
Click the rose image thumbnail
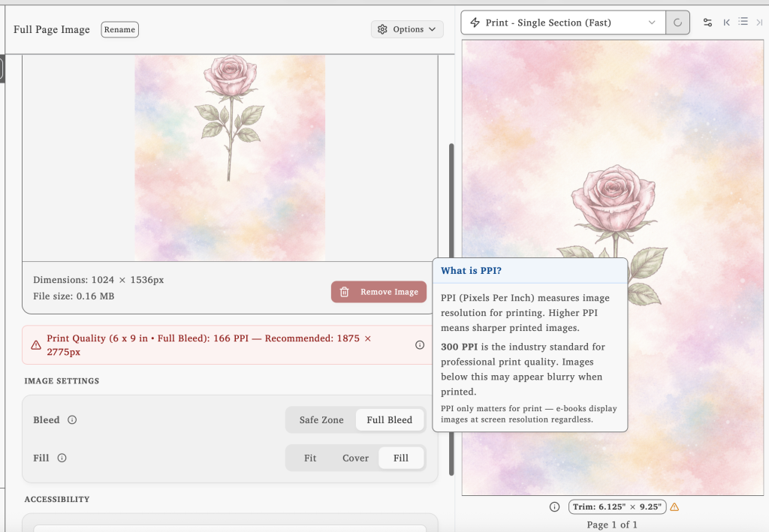230,158
